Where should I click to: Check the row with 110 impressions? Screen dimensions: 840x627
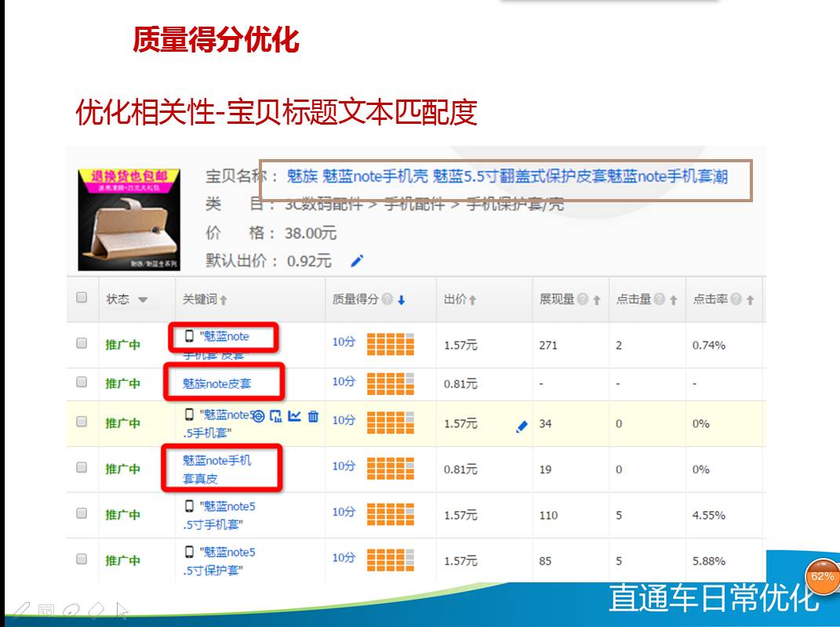point(82,513)
